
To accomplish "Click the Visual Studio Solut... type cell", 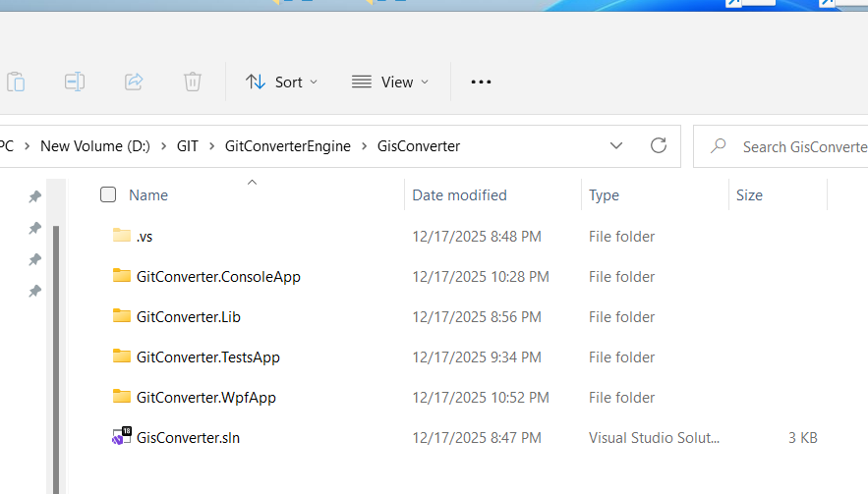I will (x=655, y=438).
